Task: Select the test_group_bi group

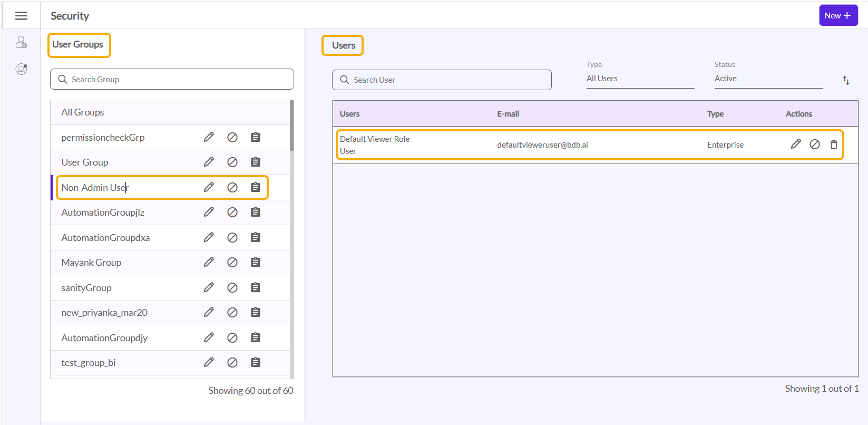Action: 89,363
